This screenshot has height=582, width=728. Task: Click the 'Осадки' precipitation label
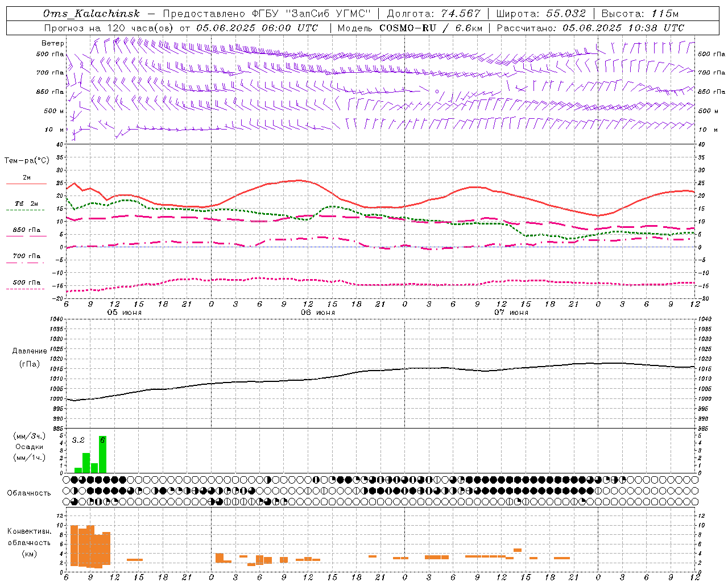click(29, 447)
